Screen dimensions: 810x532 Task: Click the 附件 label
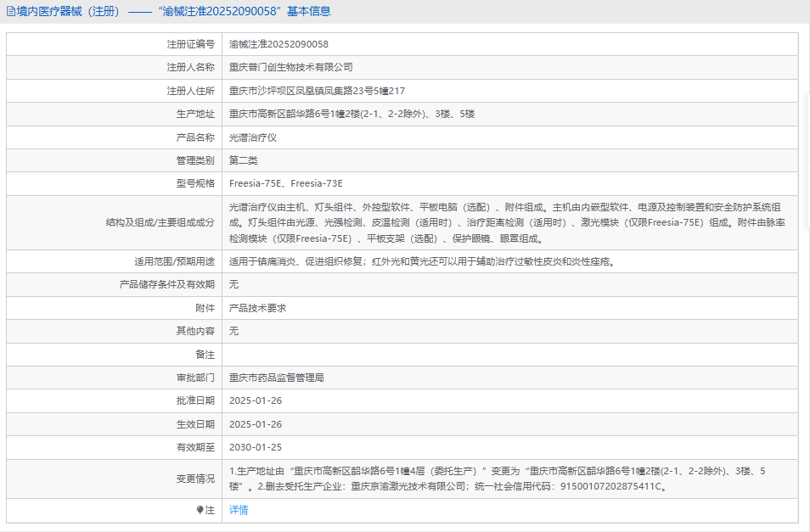tap(205, 308)
